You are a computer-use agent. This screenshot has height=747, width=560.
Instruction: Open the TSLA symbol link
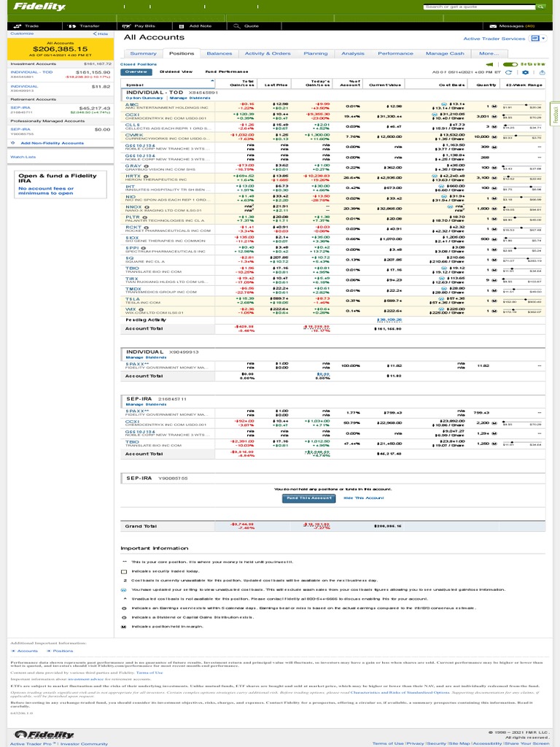[x=133, y=299]
